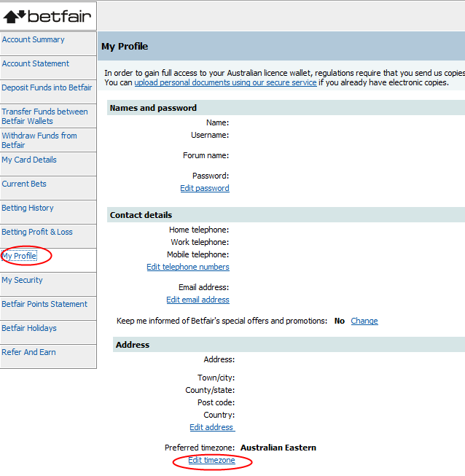Click the Mobile telephone: label
Screen dimensions: 465x476
(x=198, y=254)
